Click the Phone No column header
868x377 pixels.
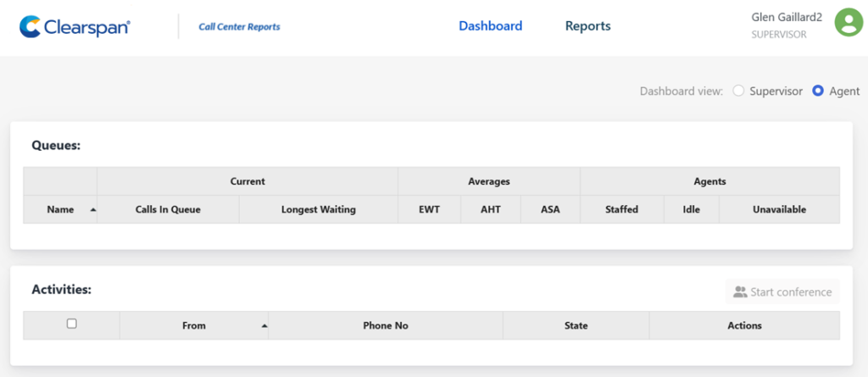[x=385, y=325]
